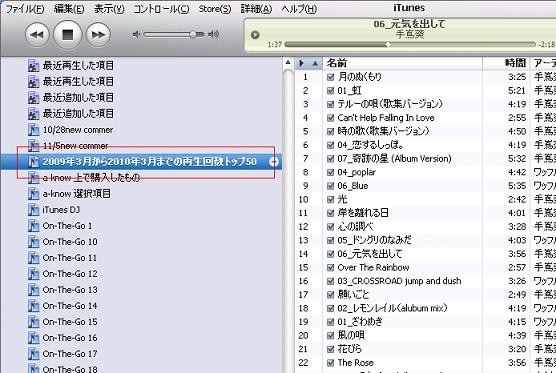Select the a-know 選択項目 playlist icon

tap(33, 194)
